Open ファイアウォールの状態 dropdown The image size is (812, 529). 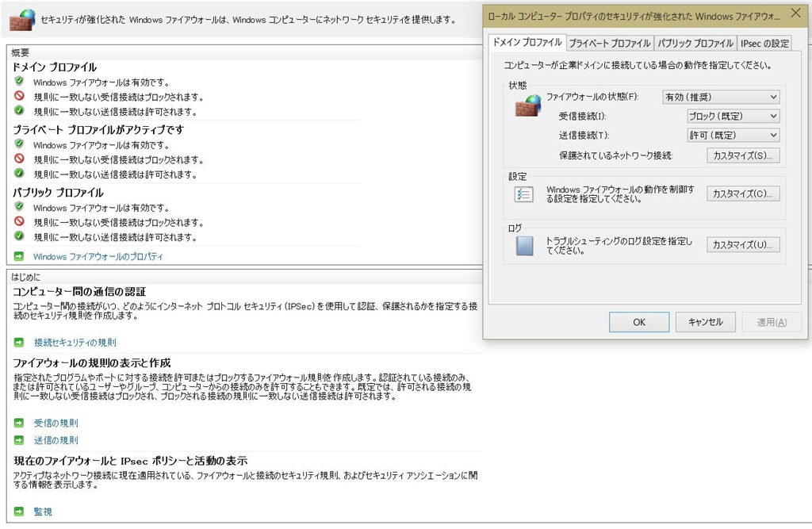click(x=721, y=97)
